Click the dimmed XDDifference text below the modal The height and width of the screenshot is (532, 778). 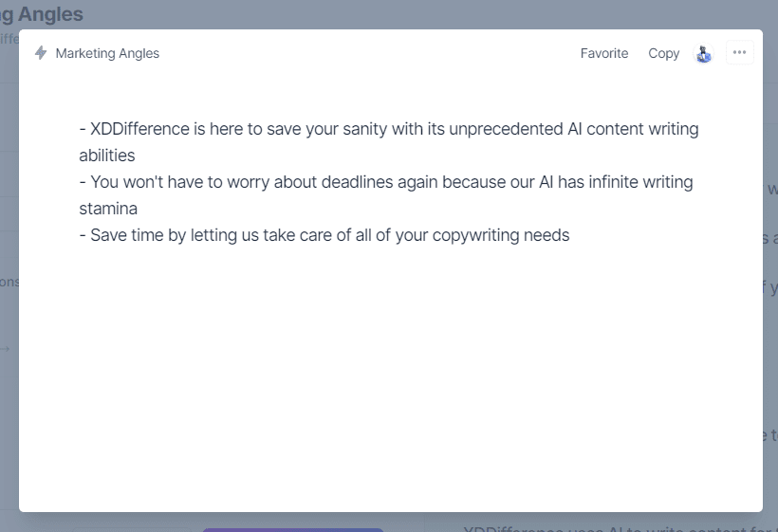point(621,528)
